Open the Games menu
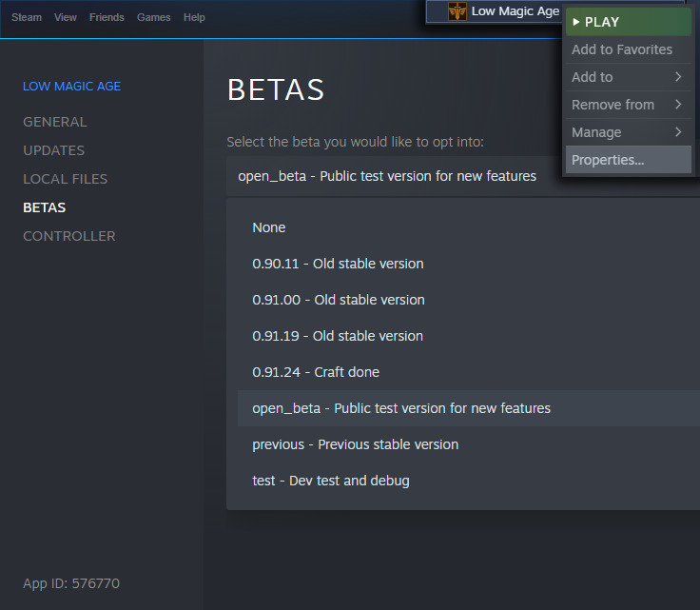Screen dimensions: 700x610 (x=154, y=17)
